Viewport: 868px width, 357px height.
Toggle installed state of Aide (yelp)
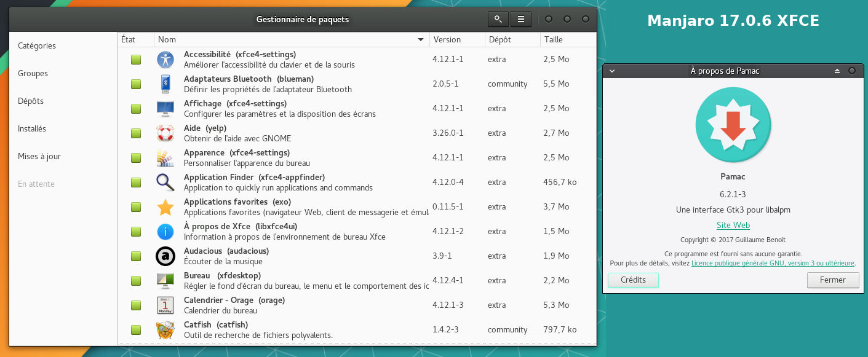pyautogui.click(x=136, y=133)
